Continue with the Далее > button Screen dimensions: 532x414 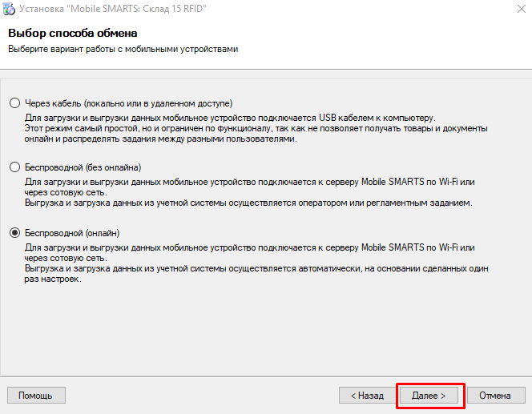(429, 396)
